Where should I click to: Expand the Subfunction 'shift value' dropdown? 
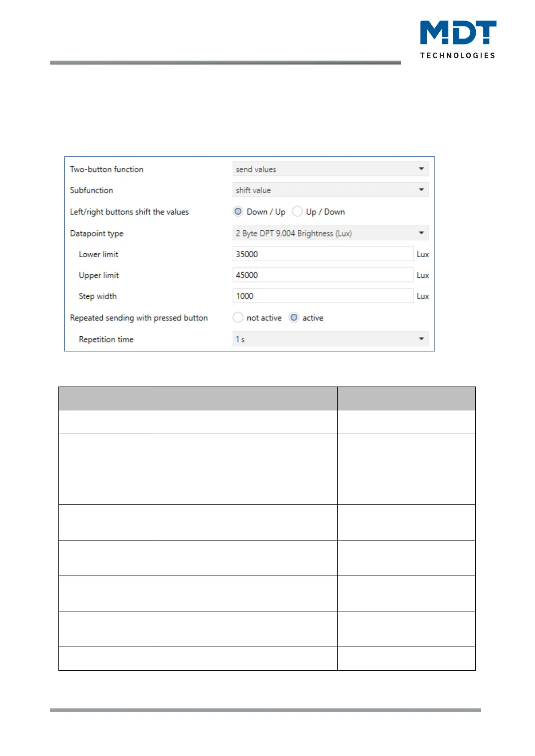[330, 190]
